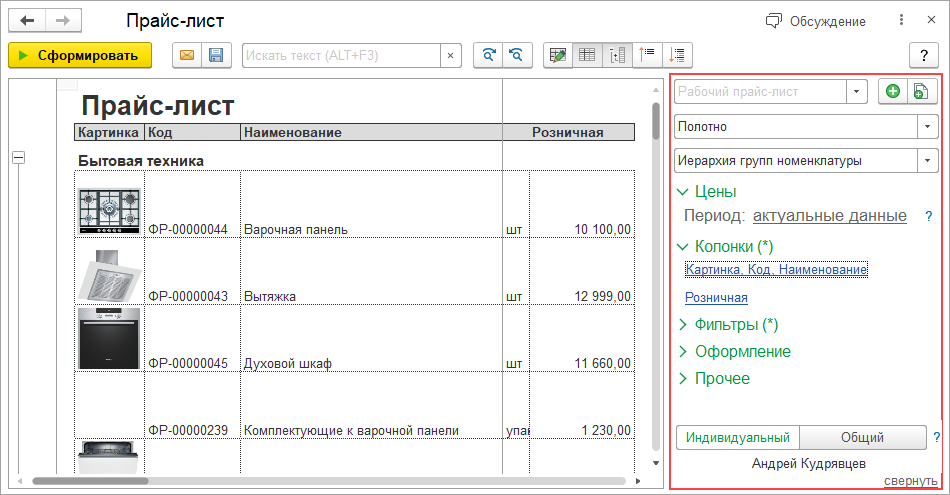Image resolution: width=950 pixels, height=495 pixels.
Task: Select the Бытовая техника group heading
Action: 141,161
